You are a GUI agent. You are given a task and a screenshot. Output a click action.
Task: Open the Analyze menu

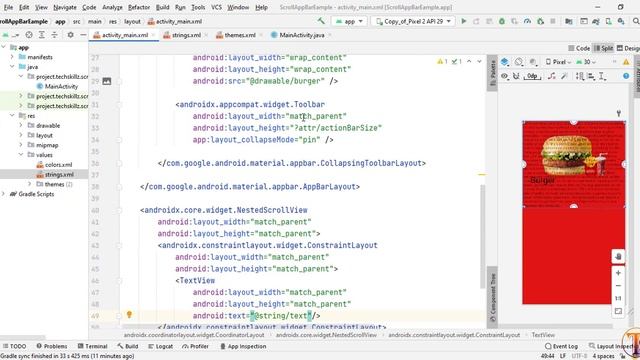pyautogui.click(x=112, y=7)
